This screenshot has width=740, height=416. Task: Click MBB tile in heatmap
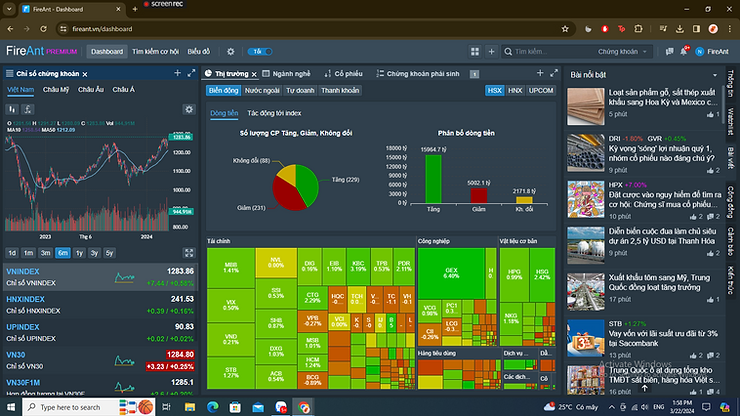click(x=231, y=268)
